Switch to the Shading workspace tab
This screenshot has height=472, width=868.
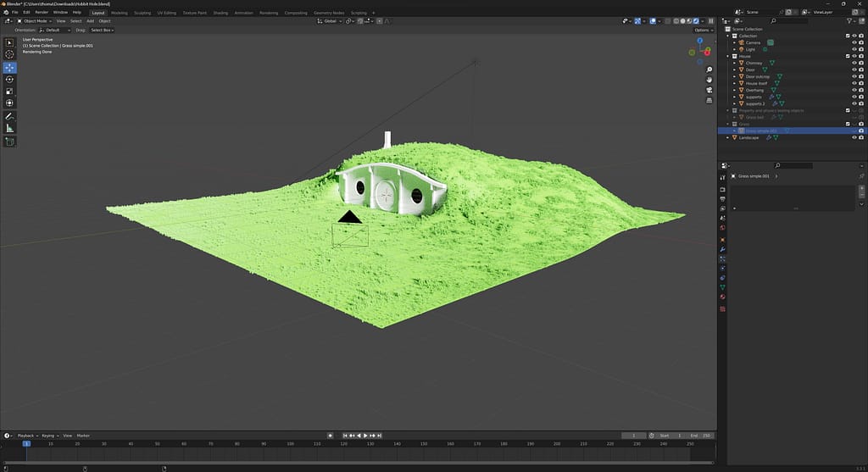point(220,13)
